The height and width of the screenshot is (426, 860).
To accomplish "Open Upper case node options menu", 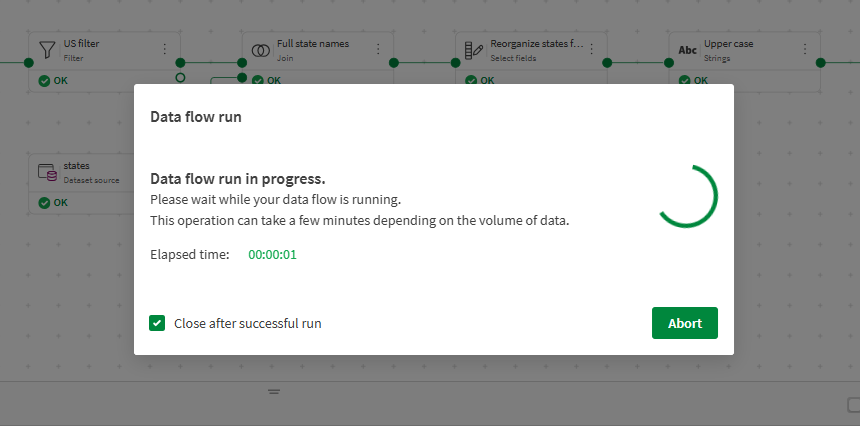I will tap(806, 49).
